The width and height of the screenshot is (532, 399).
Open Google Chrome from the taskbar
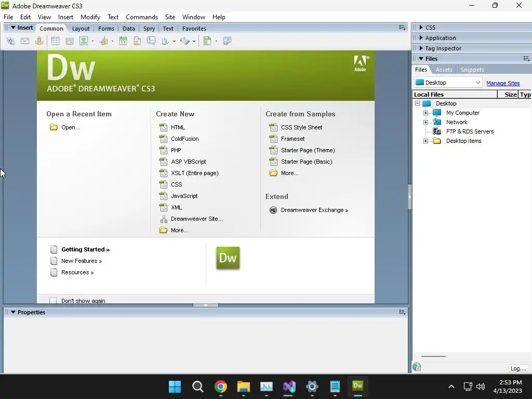coord(220,387)
